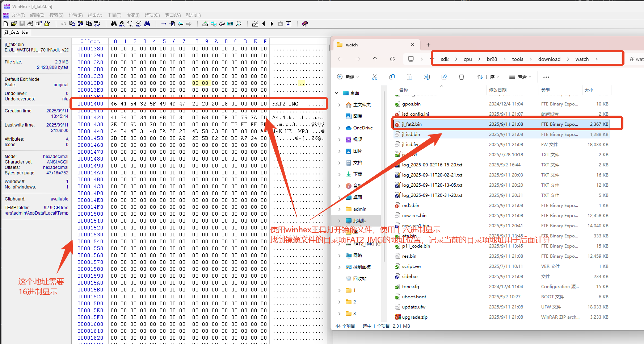This screenshot has width=644, height=344.
Task: Click the New file icon in WinHex toolbar
Action: pos(5,24)
